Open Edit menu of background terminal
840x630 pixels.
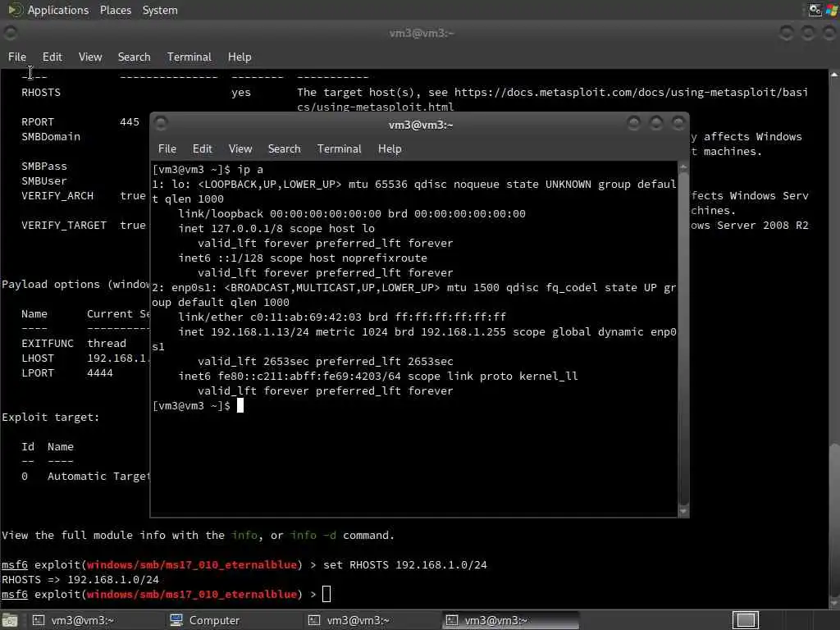(x=52, y=57)
